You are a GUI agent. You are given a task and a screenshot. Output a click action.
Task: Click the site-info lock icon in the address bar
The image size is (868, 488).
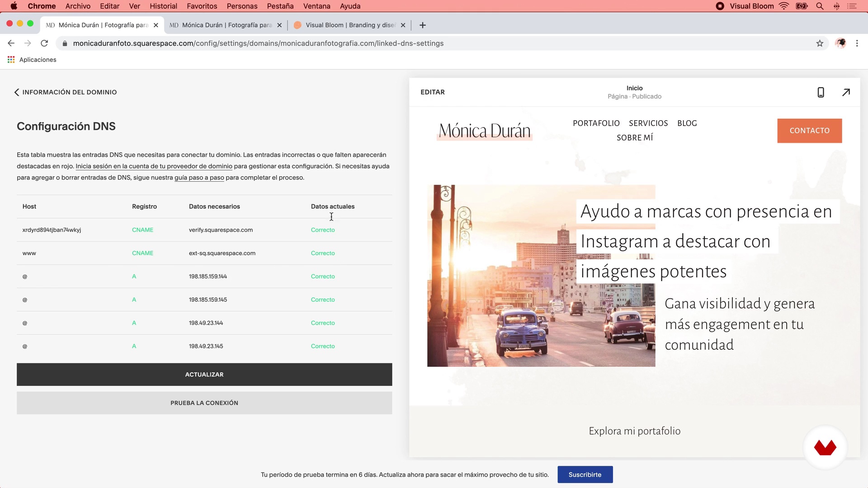pos(65,43)
